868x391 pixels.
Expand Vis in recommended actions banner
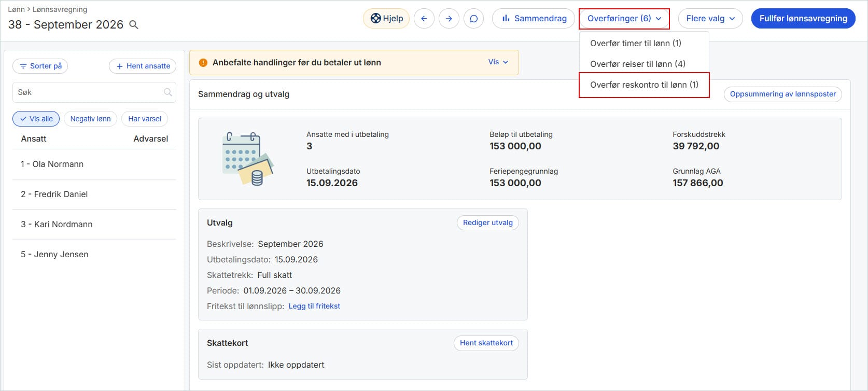[x=498, y=62]
